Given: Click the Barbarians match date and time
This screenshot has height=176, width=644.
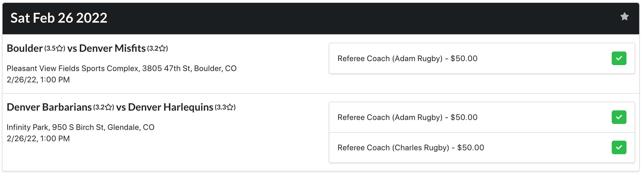Looking at the screenshot, I should tap(38, 139).
